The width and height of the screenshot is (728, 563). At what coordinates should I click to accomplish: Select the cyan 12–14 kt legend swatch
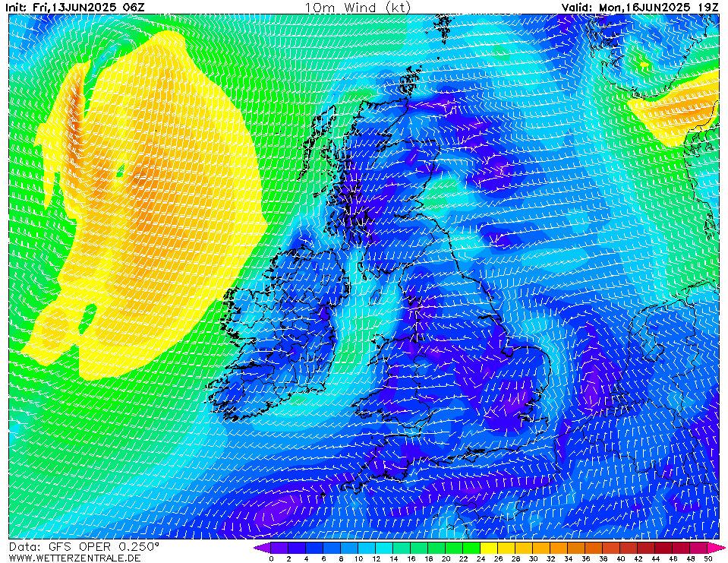point(385,547)
